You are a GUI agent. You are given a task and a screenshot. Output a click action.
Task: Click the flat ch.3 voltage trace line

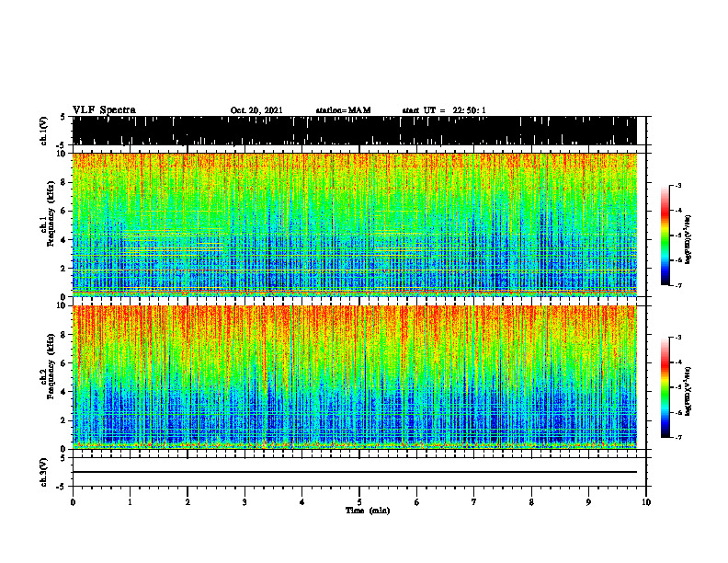coord(355,472)
